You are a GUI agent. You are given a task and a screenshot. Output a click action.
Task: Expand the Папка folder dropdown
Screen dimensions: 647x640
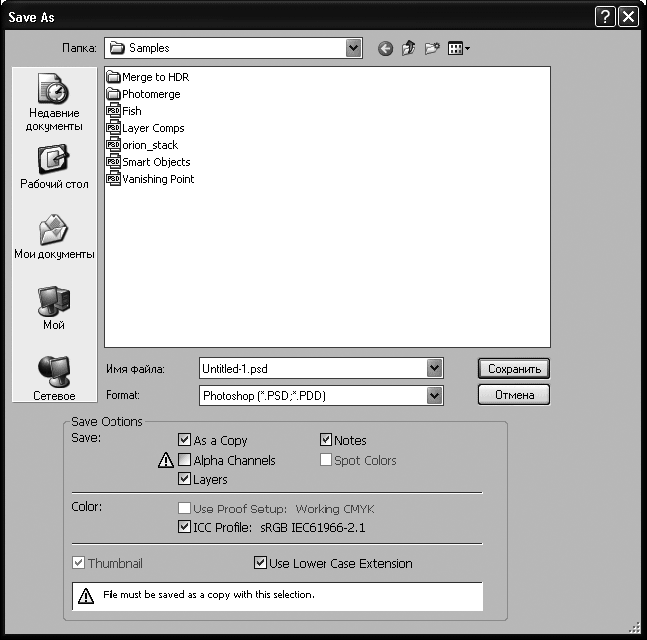(353, 48)
